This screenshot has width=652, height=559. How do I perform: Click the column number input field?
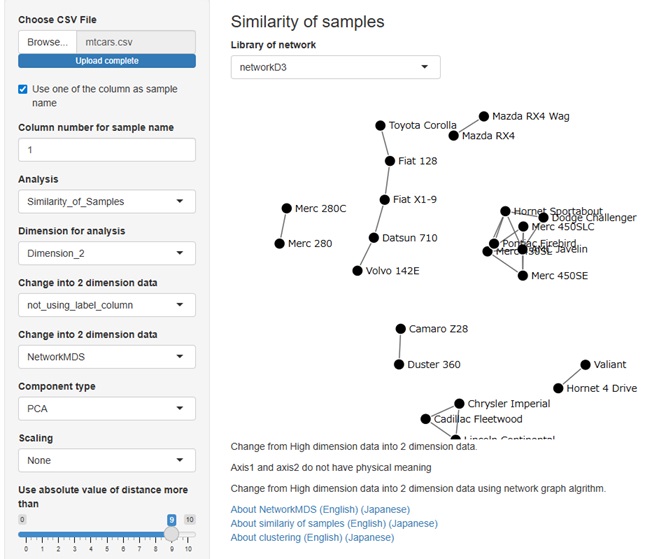(106, 149)
